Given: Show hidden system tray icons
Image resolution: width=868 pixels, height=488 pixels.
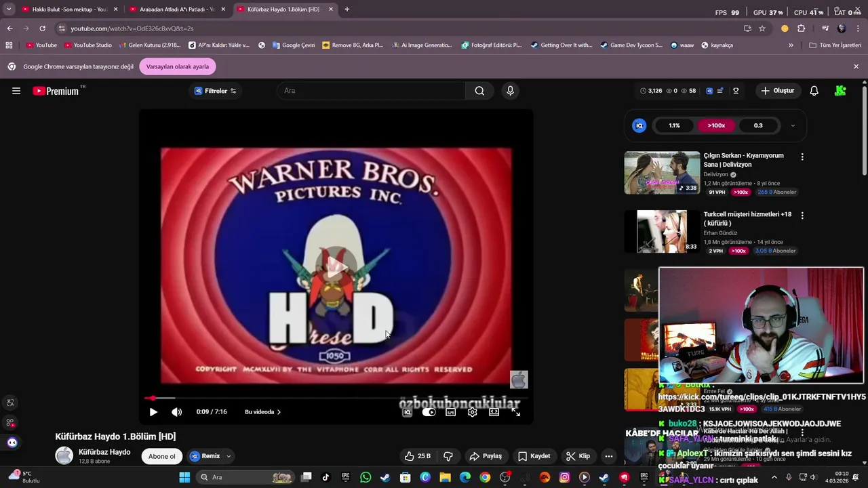Looking at the screenshot, I should pos(774,477).
